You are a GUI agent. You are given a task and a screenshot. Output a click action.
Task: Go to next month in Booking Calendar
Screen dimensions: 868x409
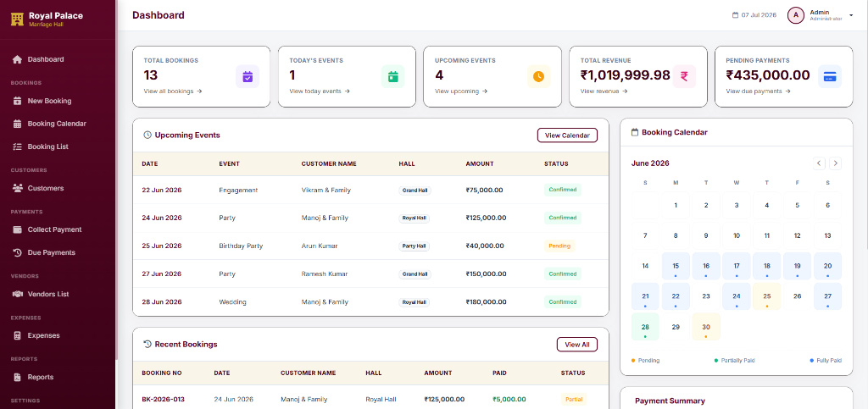tap(835, 163)
